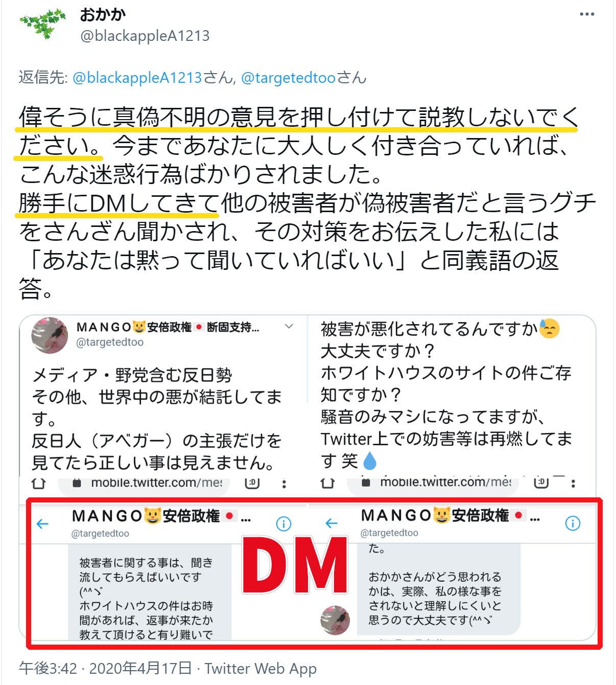Open right browser vertical dots menu

[573, 483]
